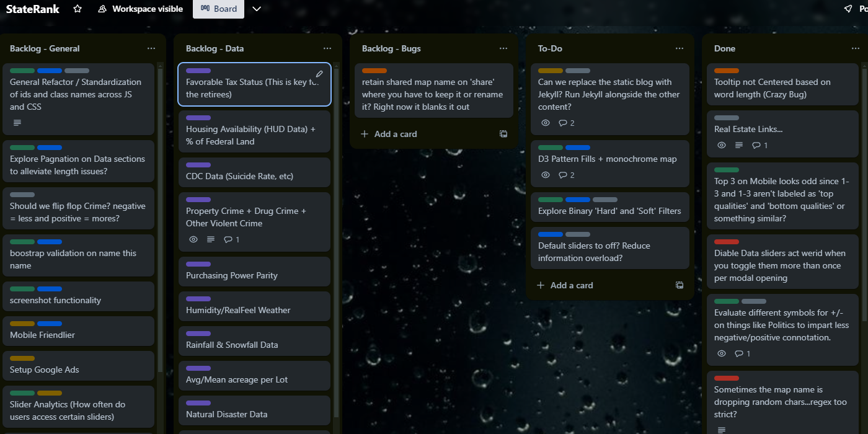
Task: Switch to the Board view tab
Action: 218,9
